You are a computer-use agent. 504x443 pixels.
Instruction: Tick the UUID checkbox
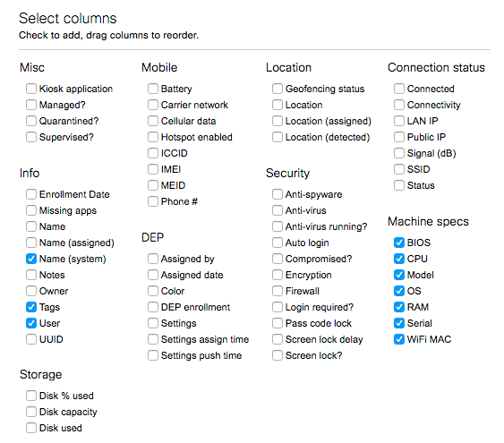pos(31,339)
